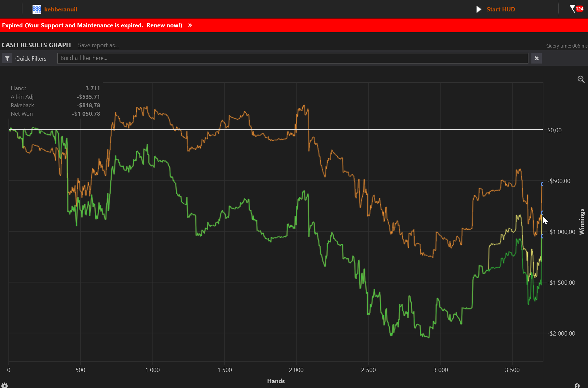This screenshot has width=588, height=388.
Task: Click the All-in Adj legend value -$535,71
Action: tap(89, 97)
